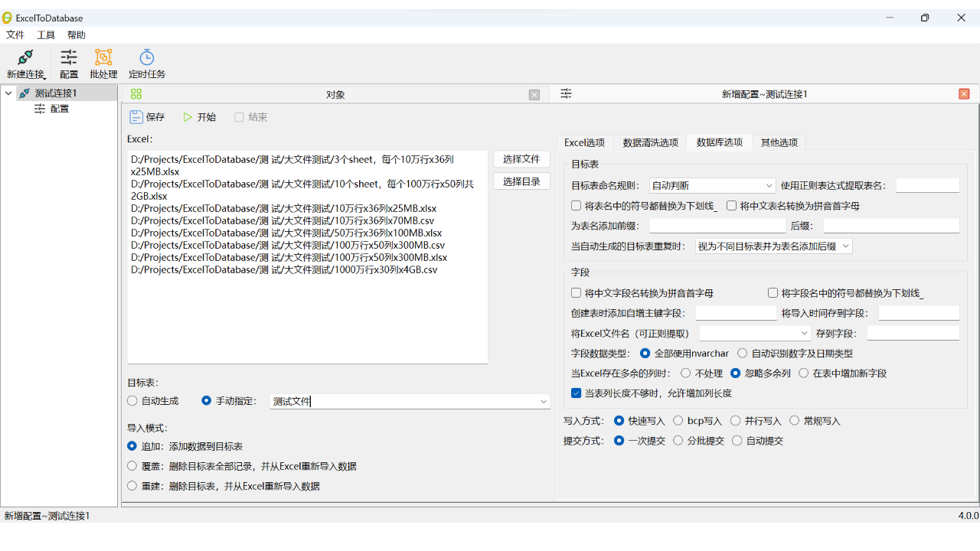Image resolution: width=980 pixels, height=551 pixels.
Task: Open the 将Excel文件名 dropdown
Action: 755,334
